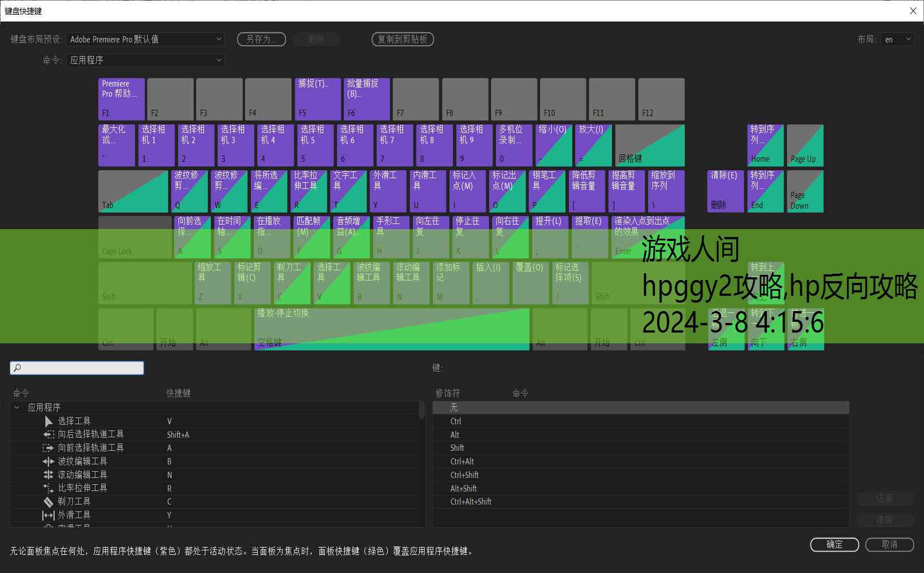This screenshot has height=573, width=924.
Task: Select the Alt+Shift modifier row
Action: [641, 488]
